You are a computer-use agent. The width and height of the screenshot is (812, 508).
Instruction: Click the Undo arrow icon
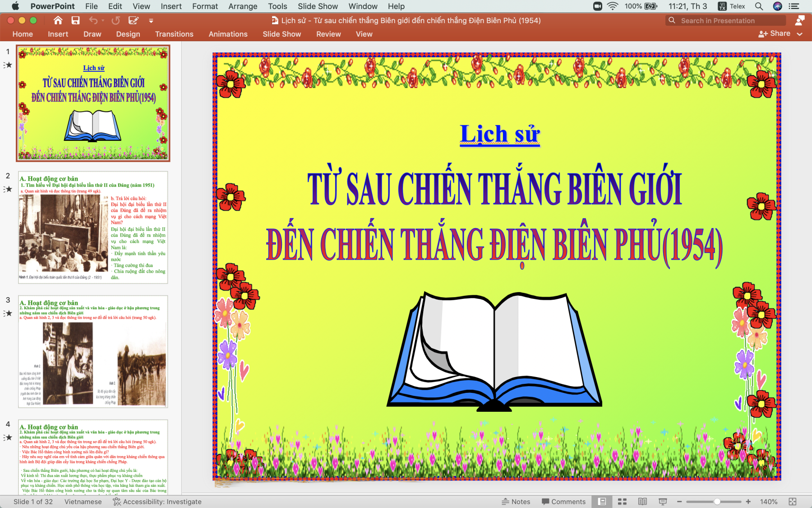pyautogui.click(x=93, y=20)
